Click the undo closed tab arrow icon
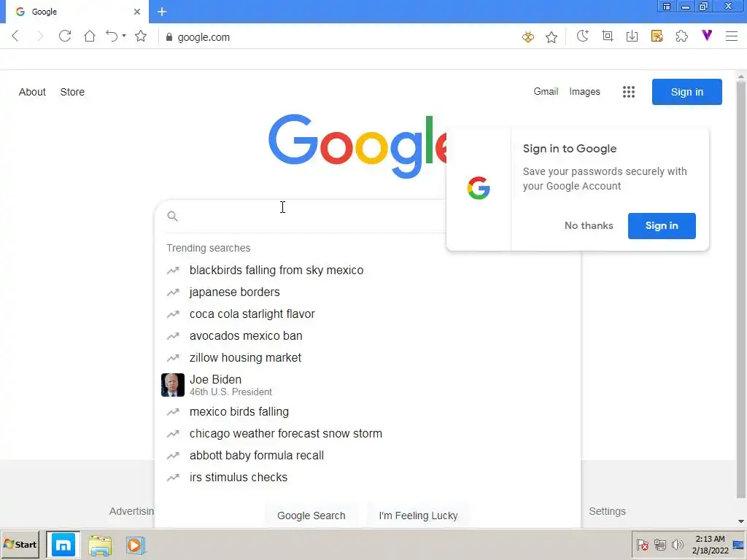Image resolution: width=747 pixels, height=560 pixels. click(112, 36)
